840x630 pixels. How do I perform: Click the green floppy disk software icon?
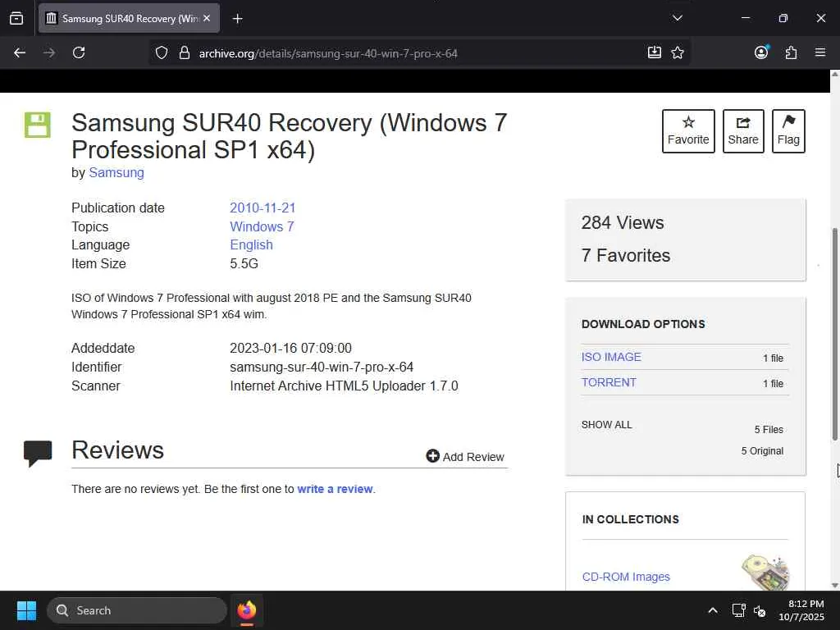click(38, 125)
